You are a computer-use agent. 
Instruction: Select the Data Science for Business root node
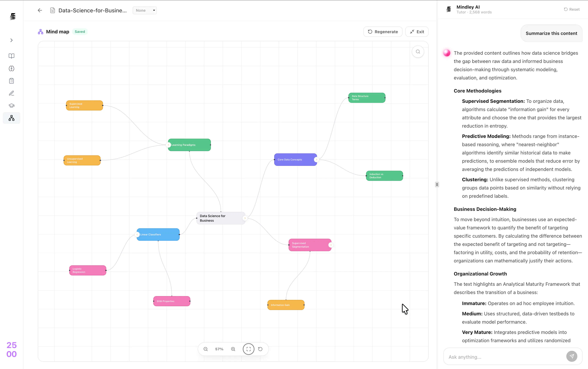click(x=221, y=218)
